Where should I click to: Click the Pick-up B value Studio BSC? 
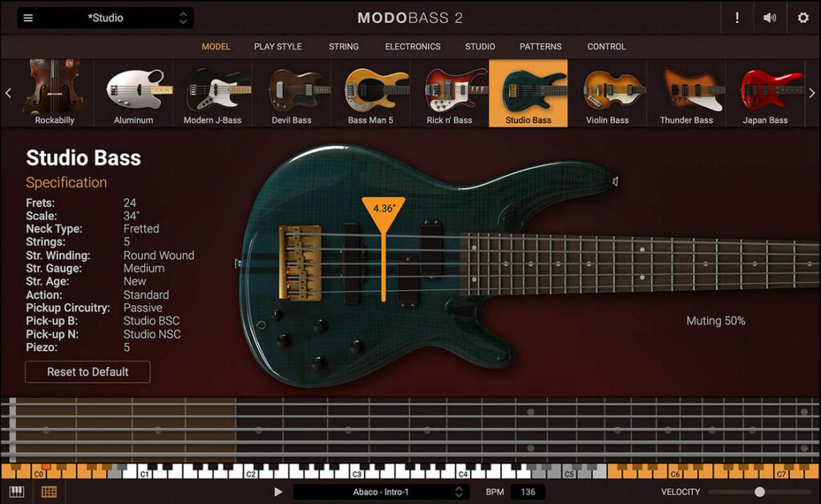pos(152,321)
